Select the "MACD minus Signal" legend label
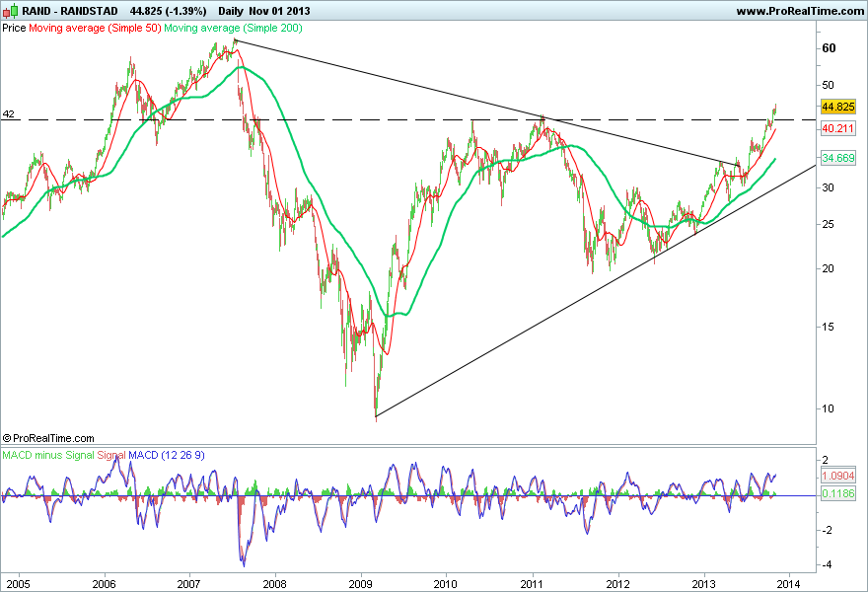 click(x=47, y=455)
